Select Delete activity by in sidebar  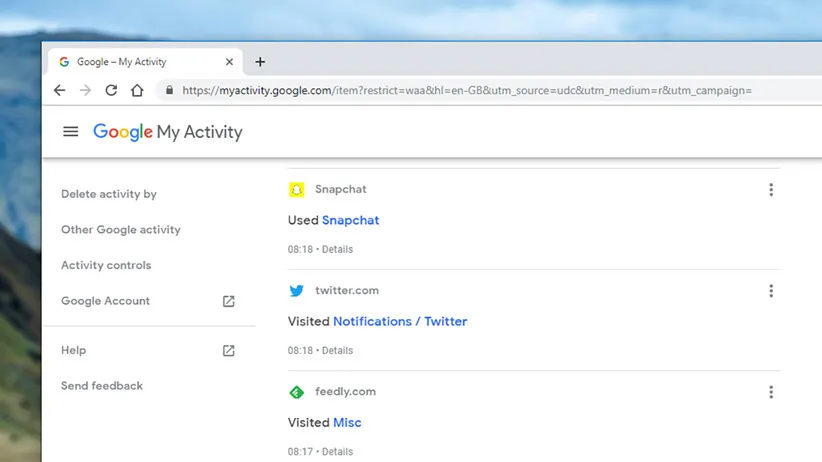(109, 194)
